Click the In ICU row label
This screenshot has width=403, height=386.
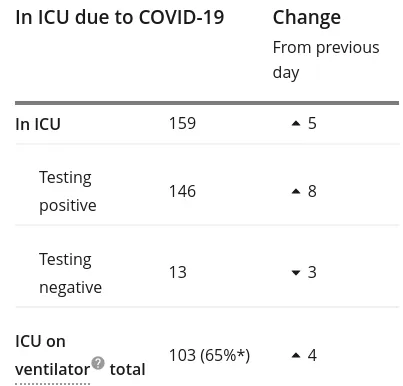pos(38,124)
